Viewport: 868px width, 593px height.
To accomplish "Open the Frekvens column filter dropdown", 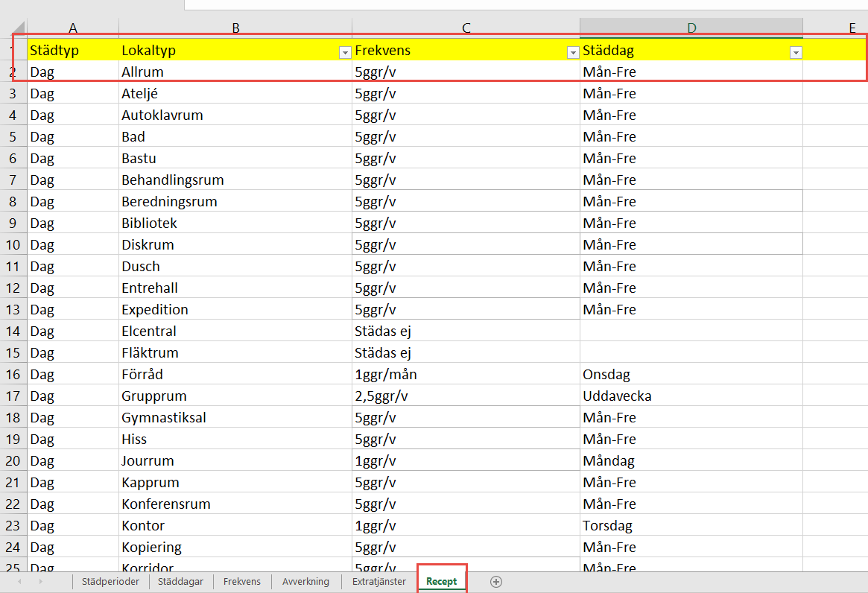I will [x=573, y=52].
